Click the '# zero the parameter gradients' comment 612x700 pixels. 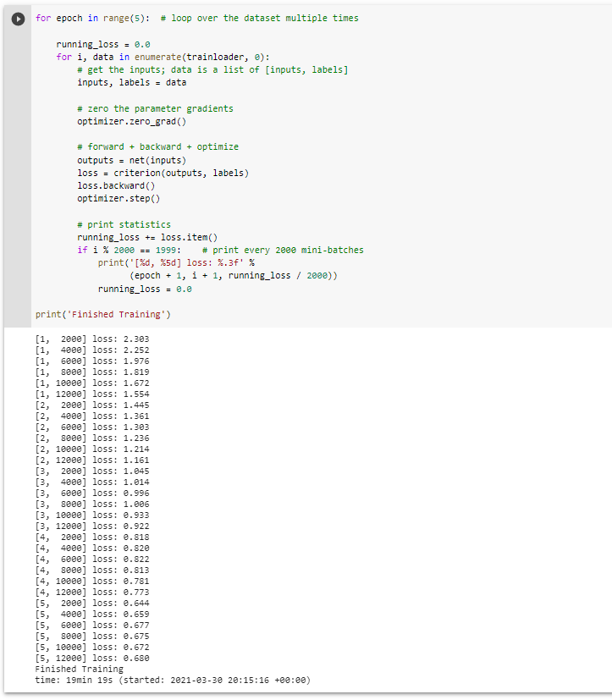click(x=156, y=109)
